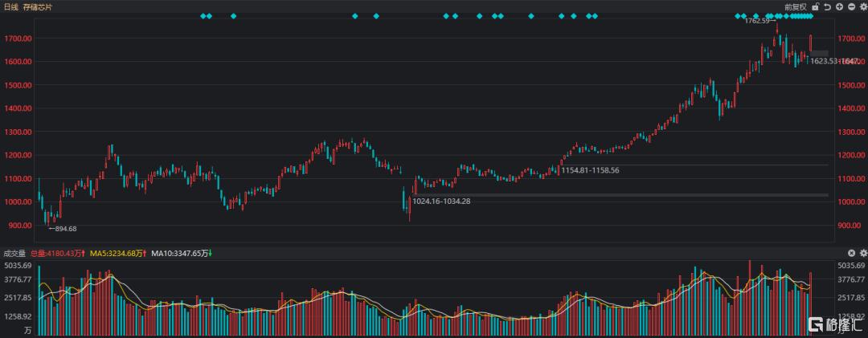Close the volume panel with X icon

point(850,253)
